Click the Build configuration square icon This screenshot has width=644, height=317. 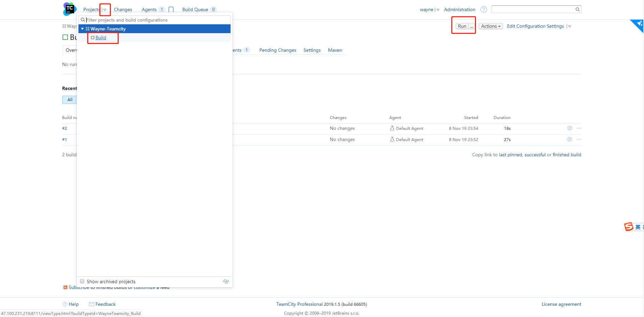(93, 38)
